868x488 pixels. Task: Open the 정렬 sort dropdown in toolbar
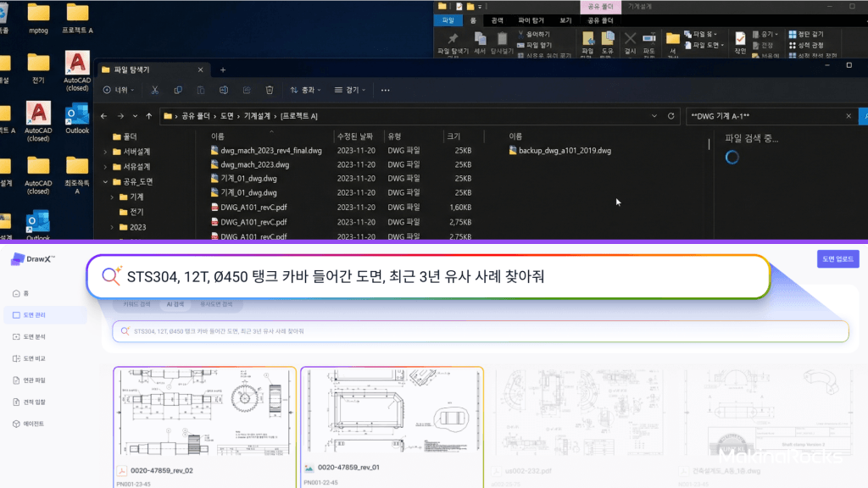point(305,90)
